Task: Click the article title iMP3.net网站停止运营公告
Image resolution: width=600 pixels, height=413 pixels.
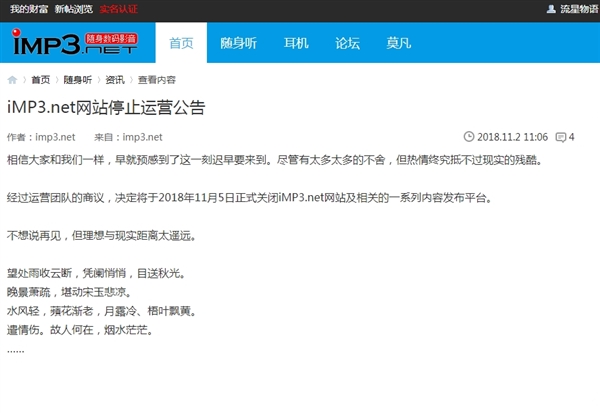Action: coord(106,108)
